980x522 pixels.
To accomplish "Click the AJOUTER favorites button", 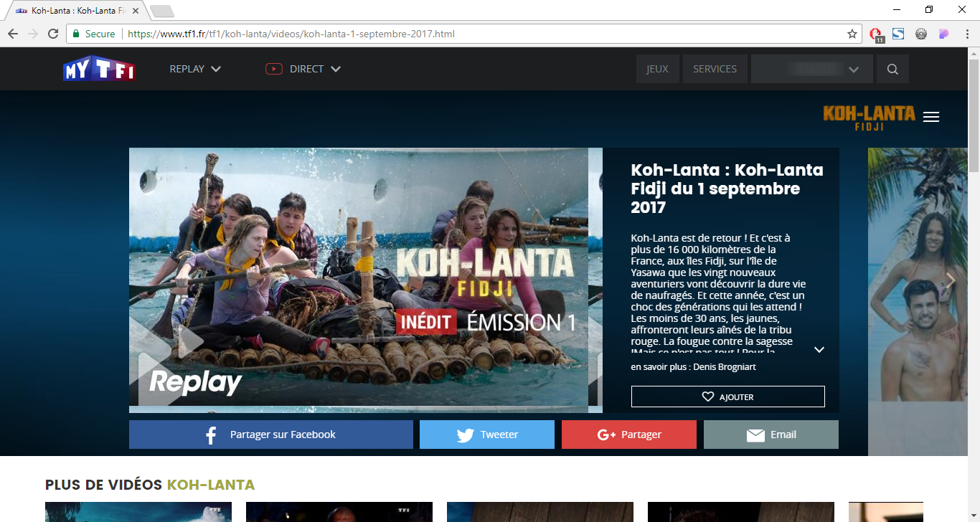I will click(727, 397).
